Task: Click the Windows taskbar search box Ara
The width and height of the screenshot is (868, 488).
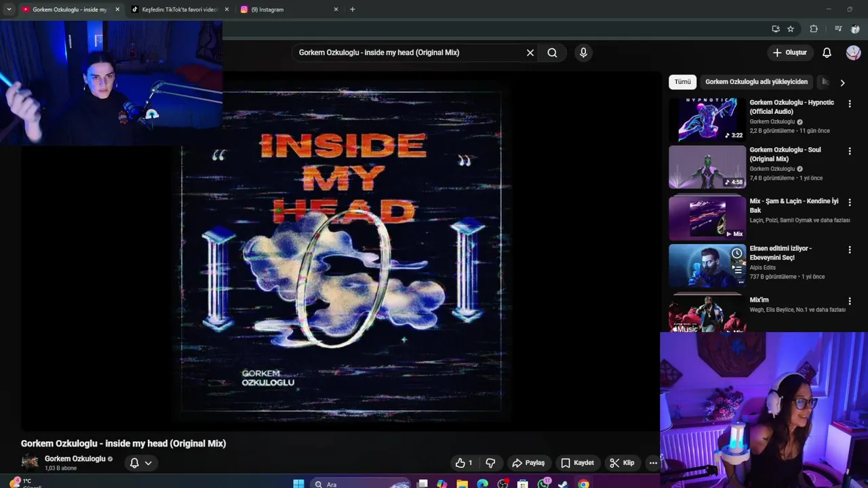Action: pyautogui.click(x=361, y=484)
